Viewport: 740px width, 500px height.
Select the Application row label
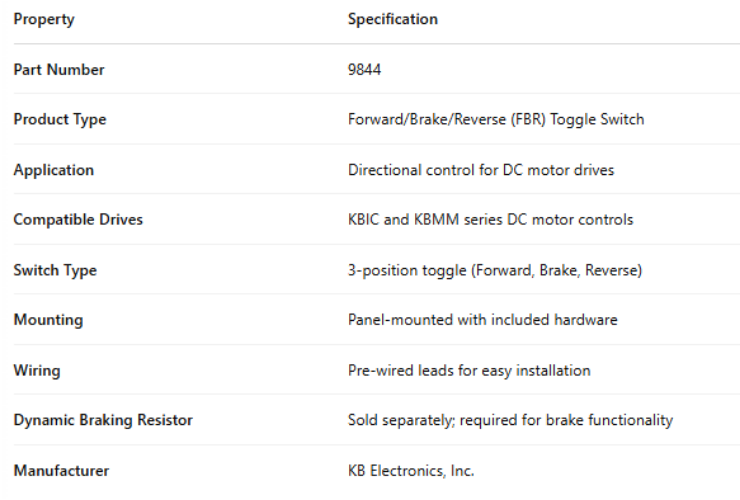(x=54, y=170)
